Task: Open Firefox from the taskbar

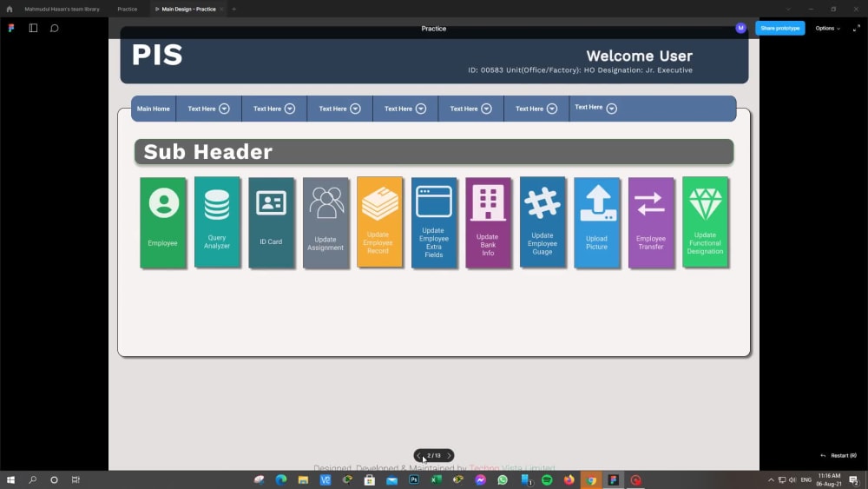Action: [x=569, y=479]
